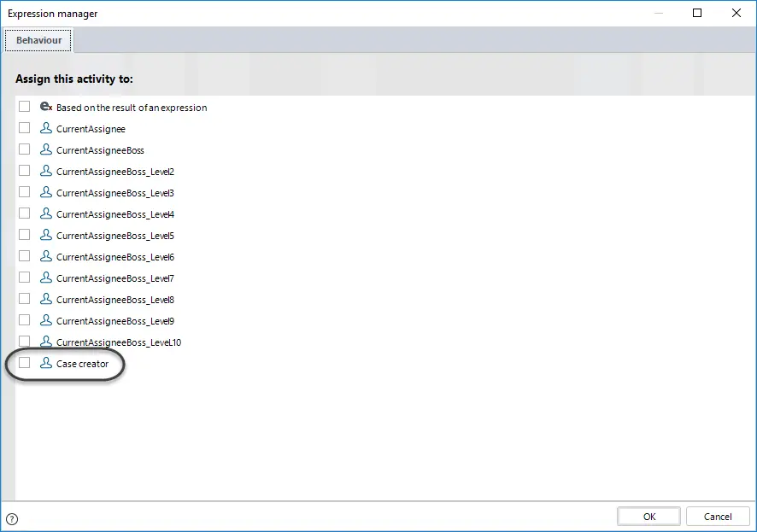Viewport: 757px width, 532px height.
Task: Click the 'CurrentAssigneeBoss_Level10' label
Action: pyautogui.click(x=119, y=342)
